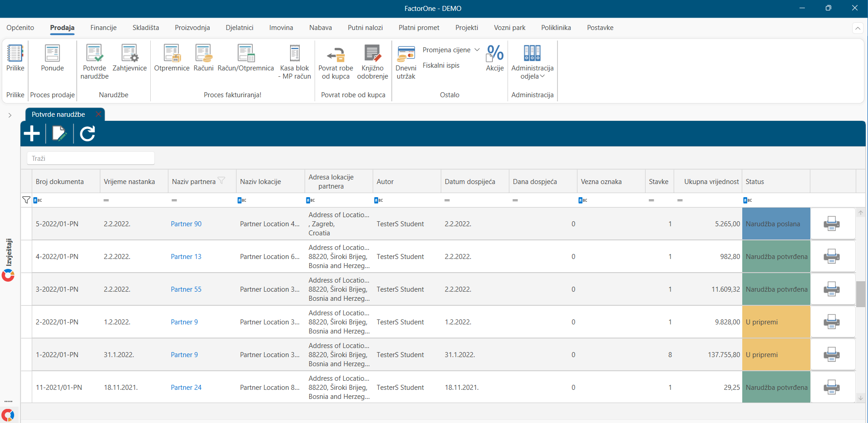Screen dimensions: 868x423
Task: Open the Partner 13 link
Action: coord(186,257)
